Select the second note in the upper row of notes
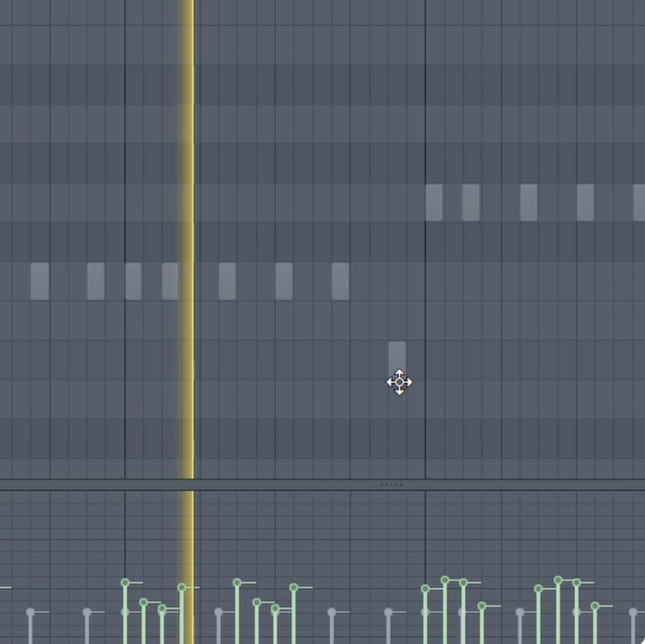This screenshot has width=645, height=644. coord(471,202)
